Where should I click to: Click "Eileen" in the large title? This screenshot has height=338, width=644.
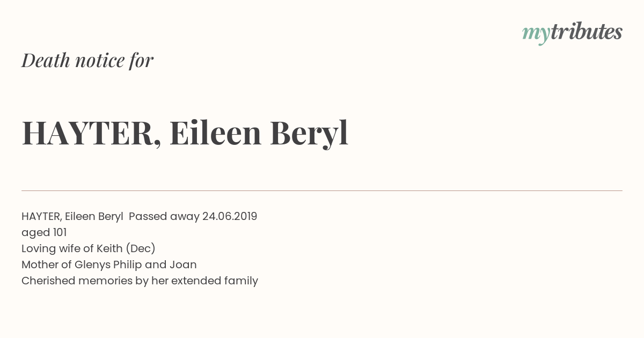click(215, 133)
